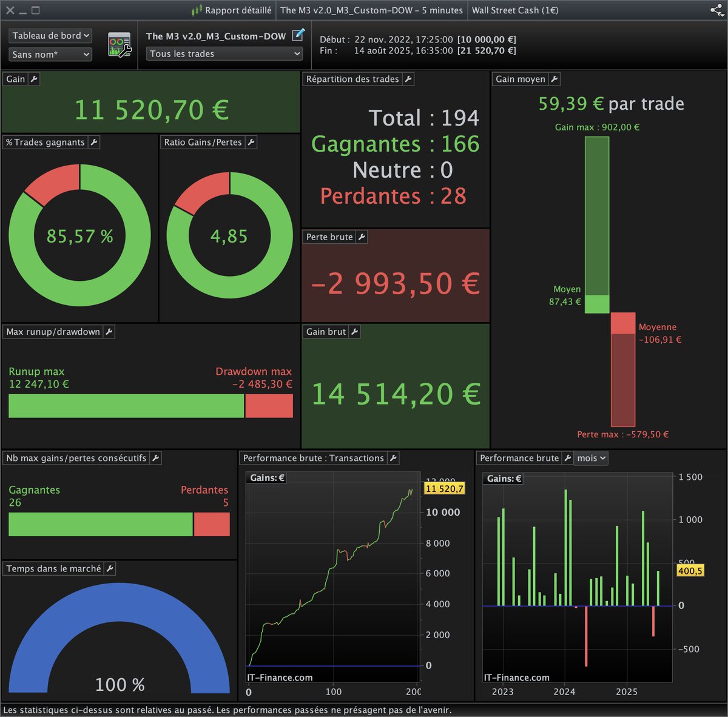The width and height of the screenshot is (728, 717).
Task: Open settings wrench for Gain panel
Action: click(34, 79)
